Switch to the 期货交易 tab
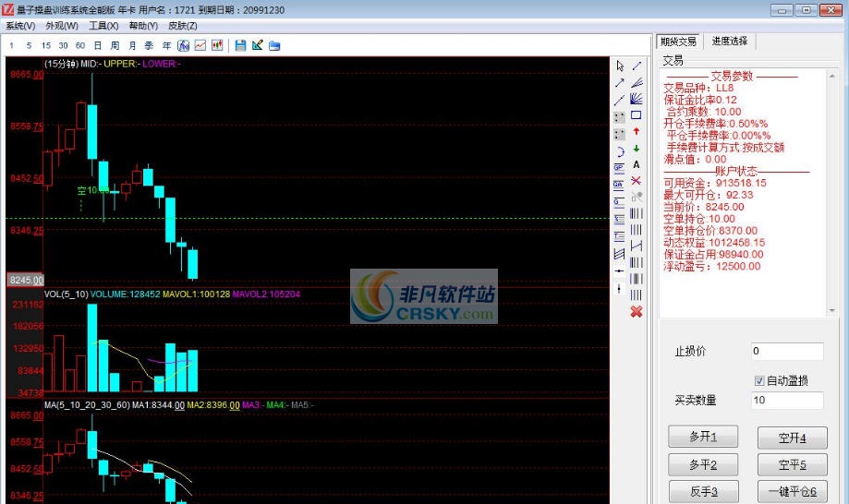The width and height of the screenshot is (849, 504). (x=678, y=42)
